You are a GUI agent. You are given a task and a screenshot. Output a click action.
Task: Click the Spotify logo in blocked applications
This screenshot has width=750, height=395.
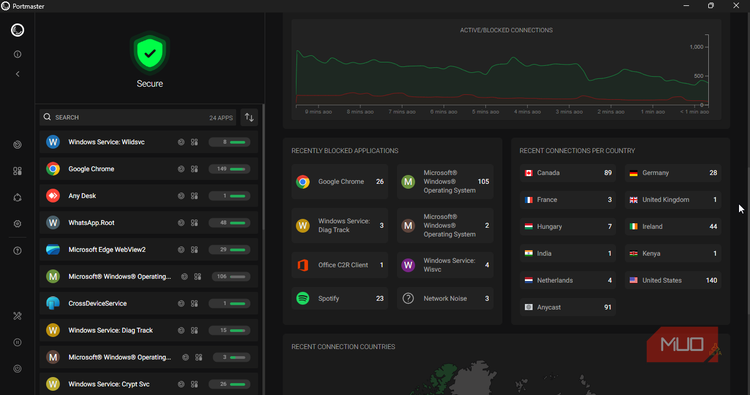[303, 298]
